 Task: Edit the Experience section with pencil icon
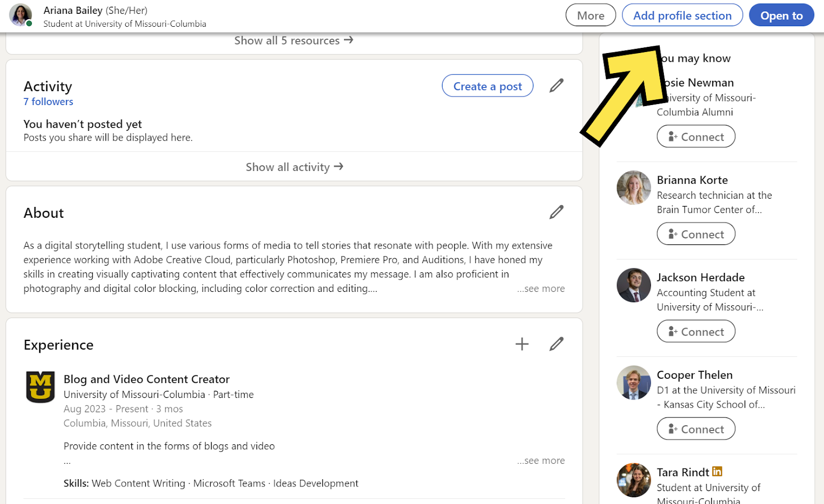pos(556,344)
